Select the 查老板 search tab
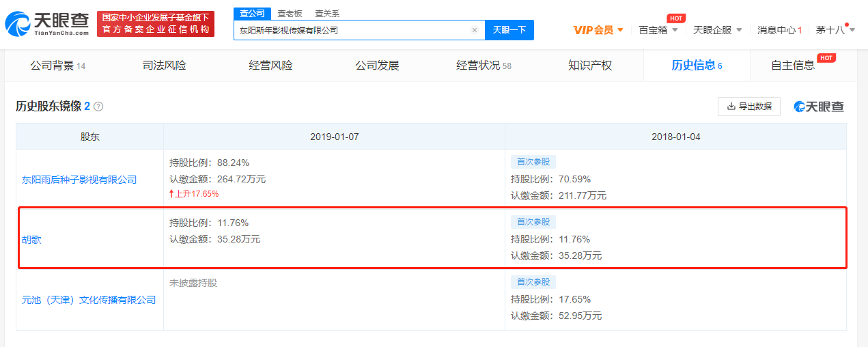868x347 pixels. [290, 14]
